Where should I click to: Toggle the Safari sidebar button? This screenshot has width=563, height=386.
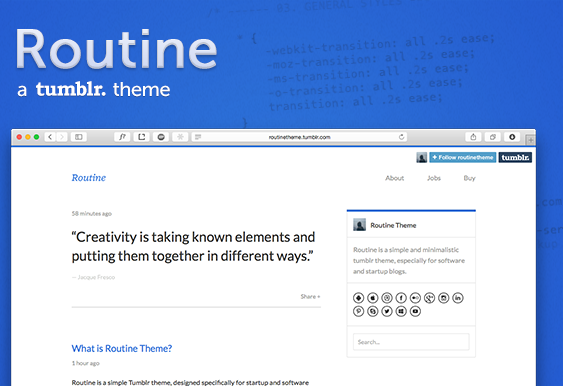(79, 137)
